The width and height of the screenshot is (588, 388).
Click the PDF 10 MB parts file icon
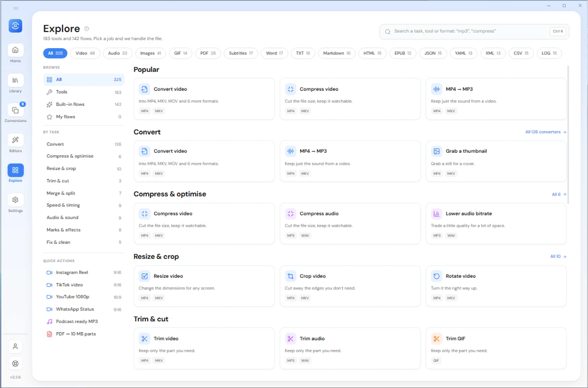(x=49, y=334)
